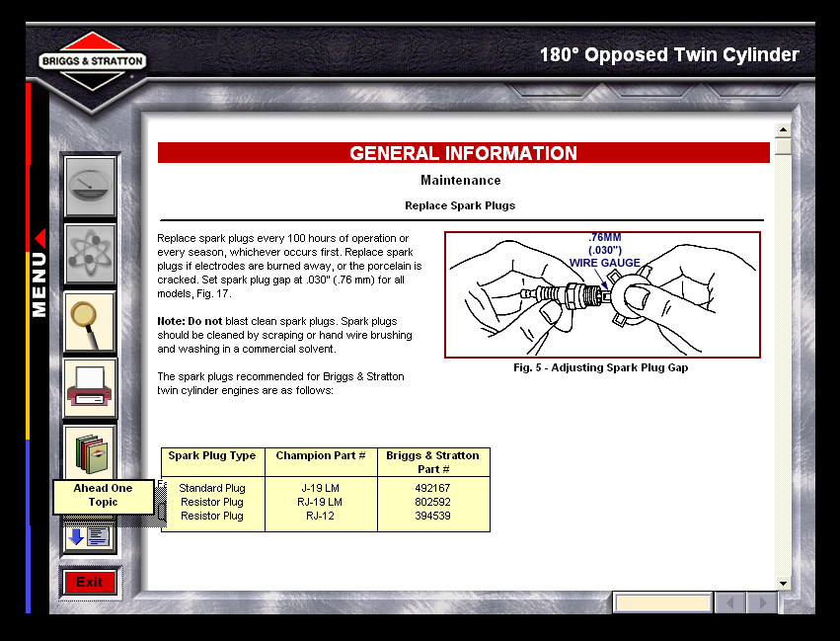The image size is (840, 641).
Task: Click the spark plug gap illustration
Action: pos(603,294)
